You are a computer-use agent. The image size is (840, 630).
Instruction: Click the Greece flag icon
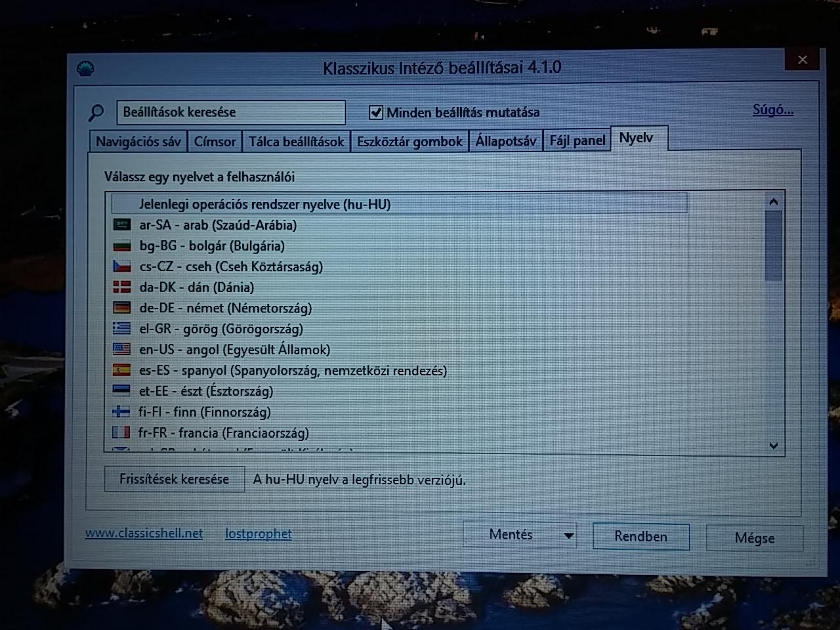121,328
